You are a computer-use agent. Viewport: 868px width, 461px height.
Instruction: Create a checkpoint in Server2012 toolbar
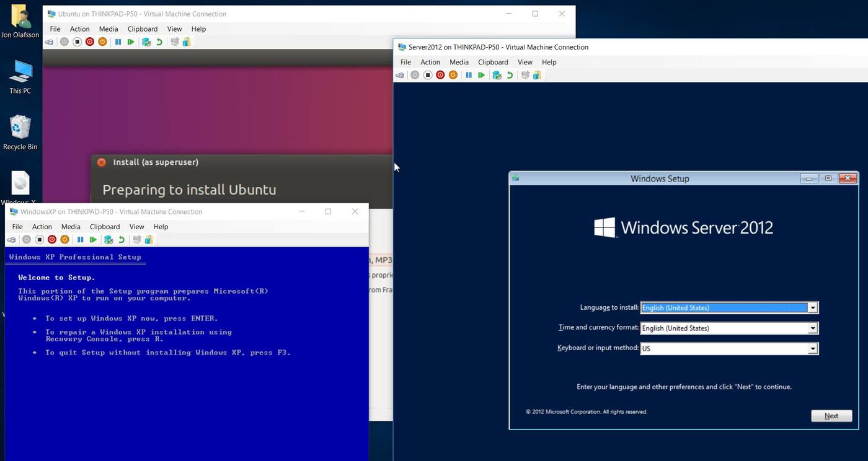click(x=497, y=75)
